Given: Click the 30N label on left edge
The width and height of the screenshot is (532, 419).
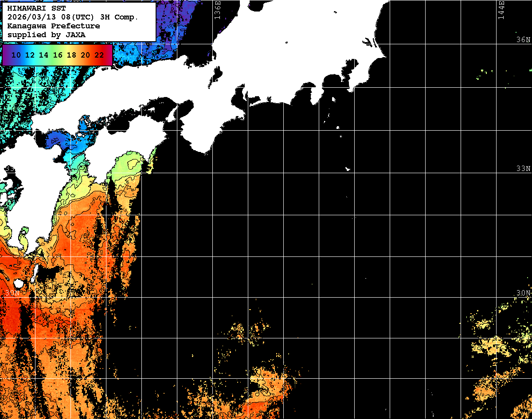Looking at the screenshot, I should tap(12, 293).
